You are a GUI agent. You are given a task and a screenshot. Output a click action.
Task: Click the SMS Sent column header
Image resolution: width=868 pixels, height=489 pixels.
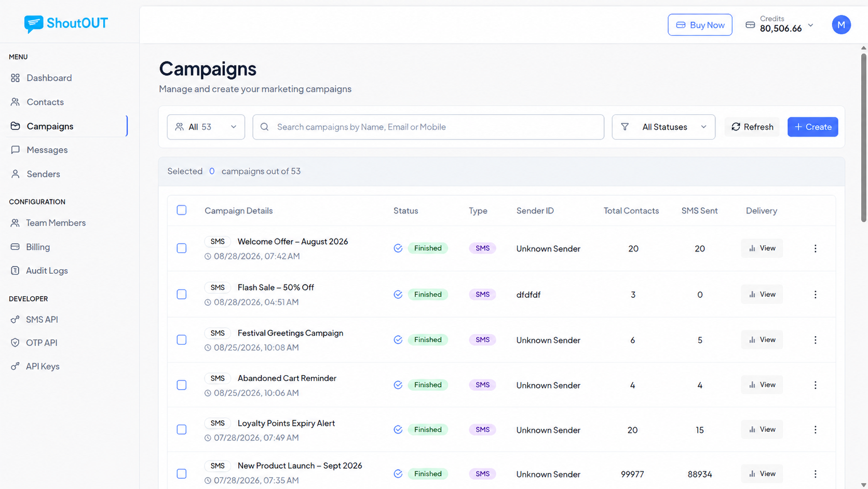point(699,210)
